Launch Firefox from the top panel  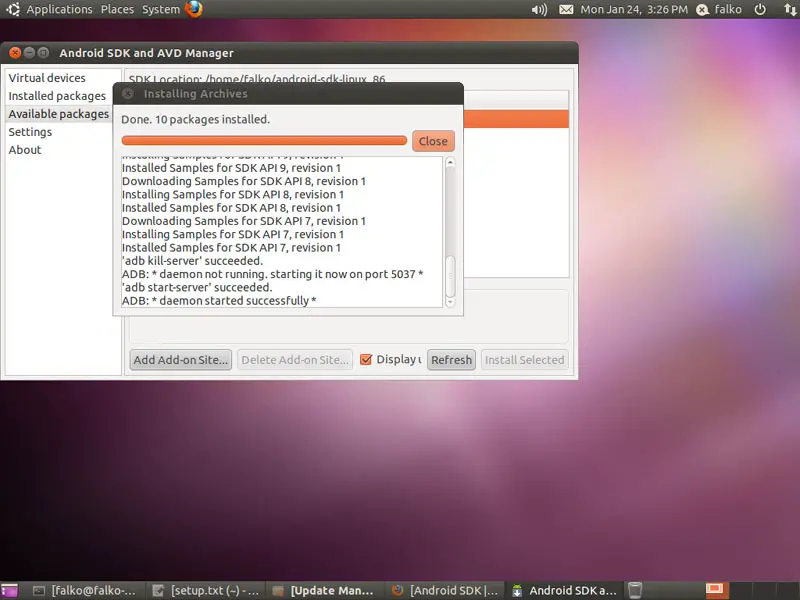pyautogui.click(x=193, y=9)
